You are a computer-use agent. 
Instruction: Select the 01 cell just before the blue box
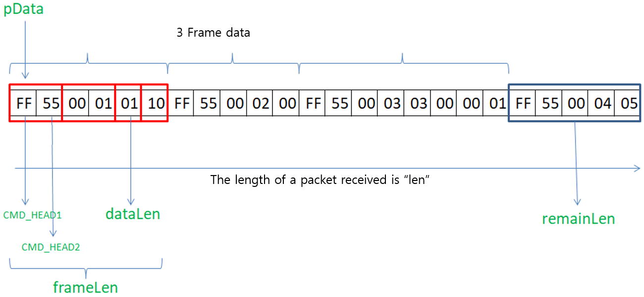point(497,104)
